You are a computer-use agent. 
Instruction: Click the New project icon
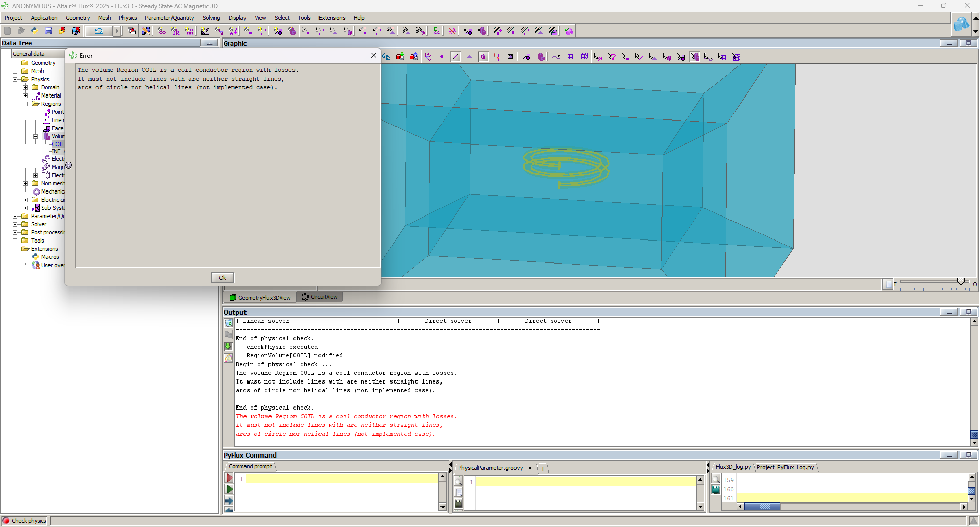click(x=7, y=31)
